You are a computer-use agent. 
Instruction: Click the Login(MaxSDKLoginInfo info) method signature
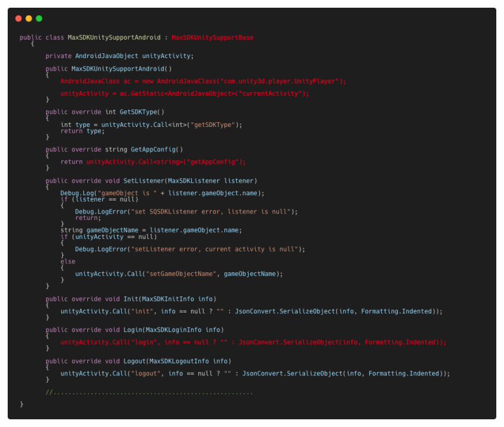click(135, 330)
